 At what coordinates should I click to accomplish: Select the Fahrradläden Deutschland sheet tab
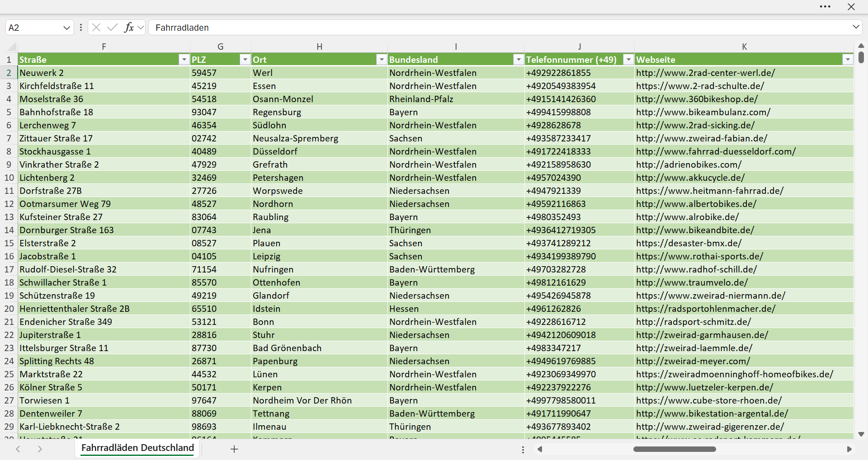click(x=137, y=448)
